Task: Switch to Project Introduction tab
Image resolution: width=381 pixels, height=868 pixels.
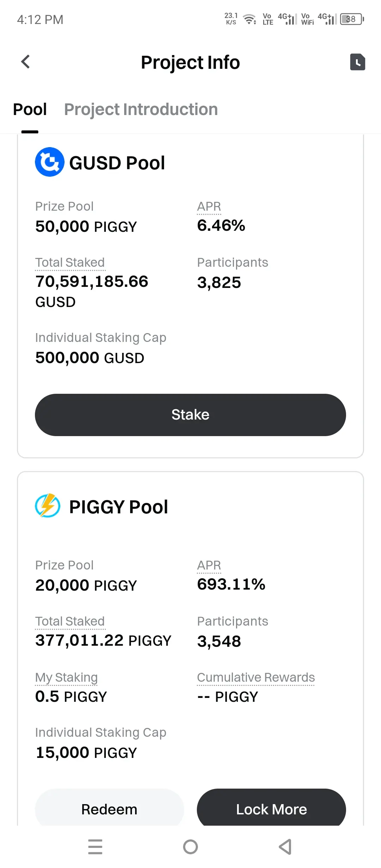Action: (x=141, y=109)
